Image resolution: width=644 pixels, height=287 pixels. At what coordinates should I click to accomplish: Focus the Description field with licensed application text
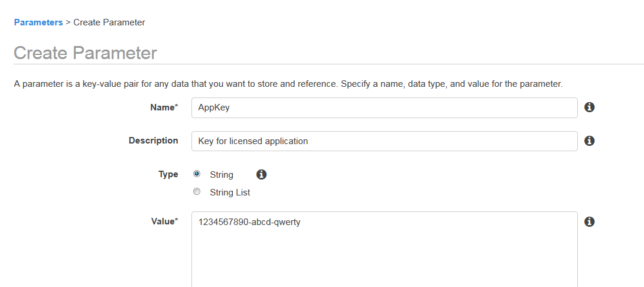click(x=385, y=141)
